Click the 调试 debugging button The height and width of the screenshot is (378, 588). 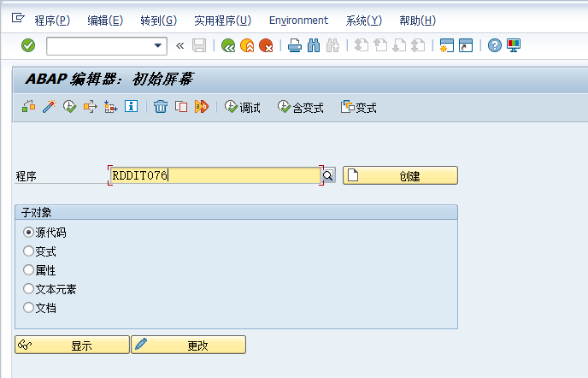(242, 108)
